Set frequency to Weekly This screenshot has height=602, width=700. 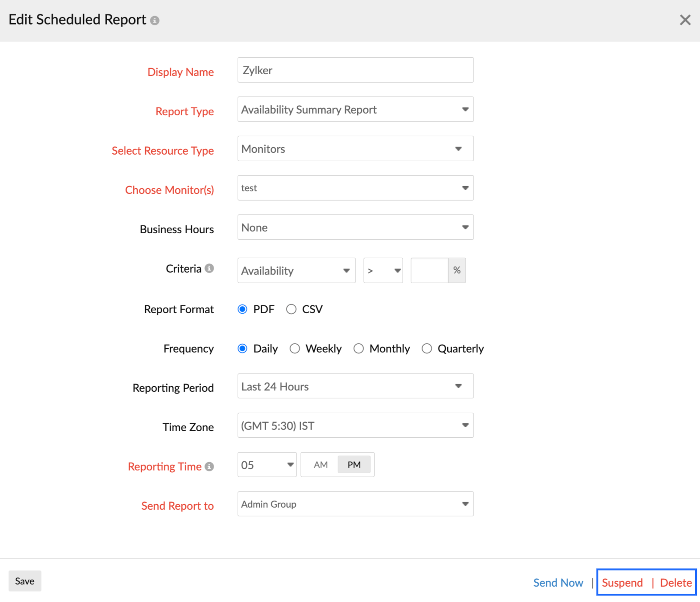(x=295, y=348)
